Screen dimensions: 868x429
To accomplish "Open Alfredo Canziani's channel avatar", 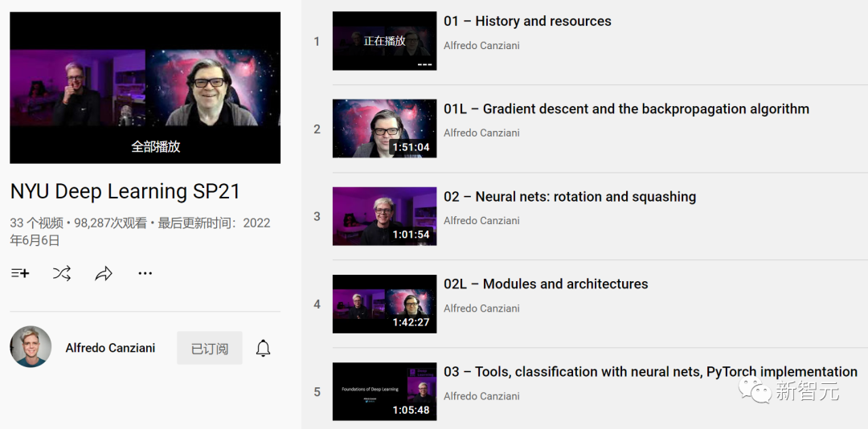I will tap(31, 346).
